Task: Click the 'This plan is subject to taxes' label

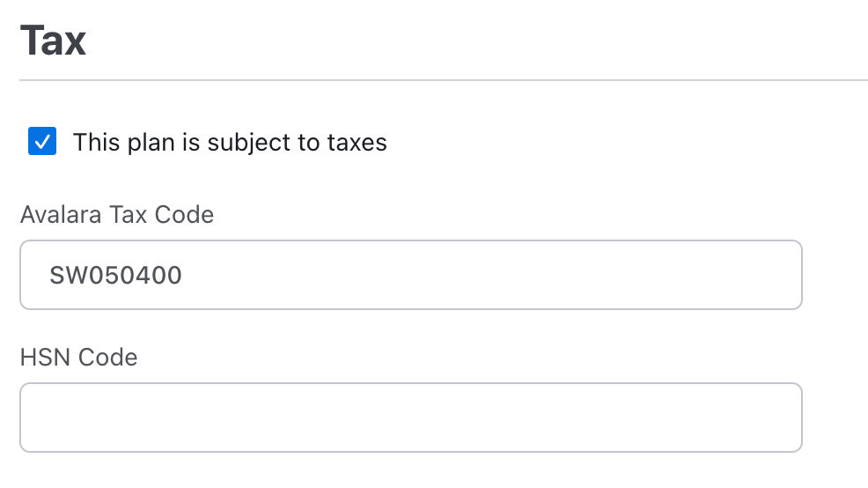Action: pos(230,143)
